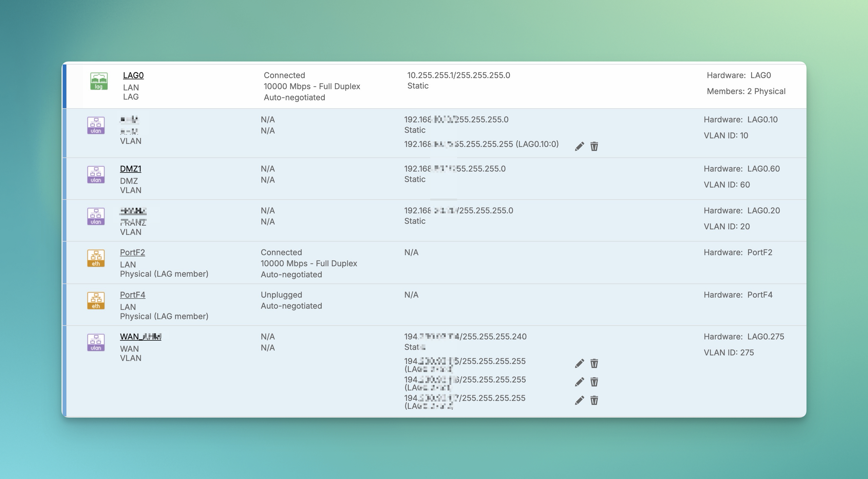Click 'Physical (LAG member)' under PortF4
The height and width of the screenshot is (479, 868).
tap(164, 316)
